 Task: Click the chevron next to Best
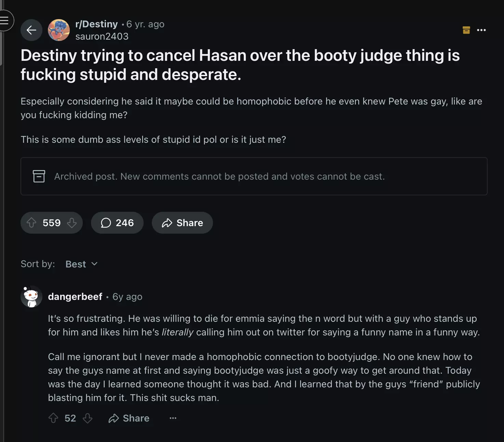(x=94, y=264)
